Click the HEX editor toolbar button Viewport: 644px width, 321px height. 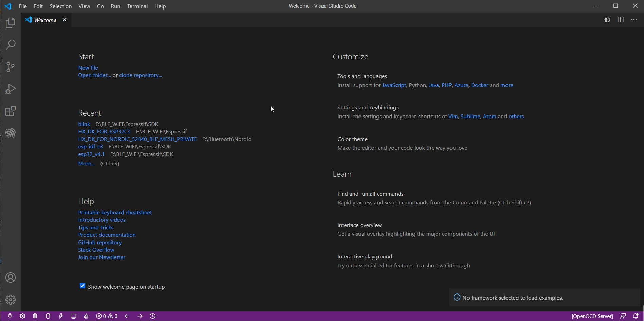(x=607, y=20)
